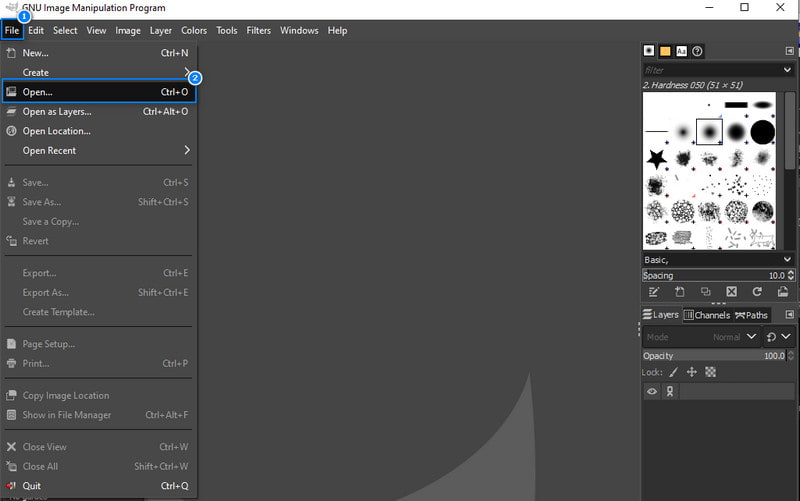Image resolution: width=800 pixels, height=501 pixels.
Task: Open the Edit menu
Action: click(36, 30)
